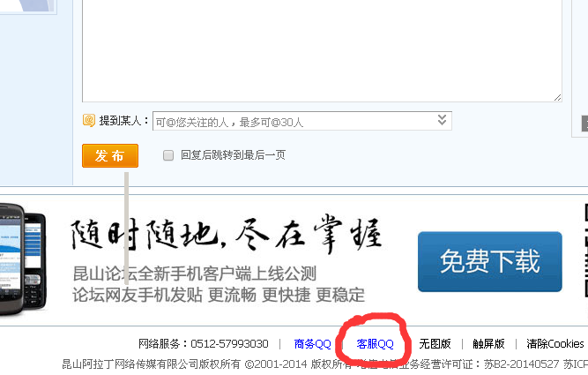This screenshot has height=375, width=588.
Task: Click the smartphones image in the banner
Action: [x=23, y=259]
